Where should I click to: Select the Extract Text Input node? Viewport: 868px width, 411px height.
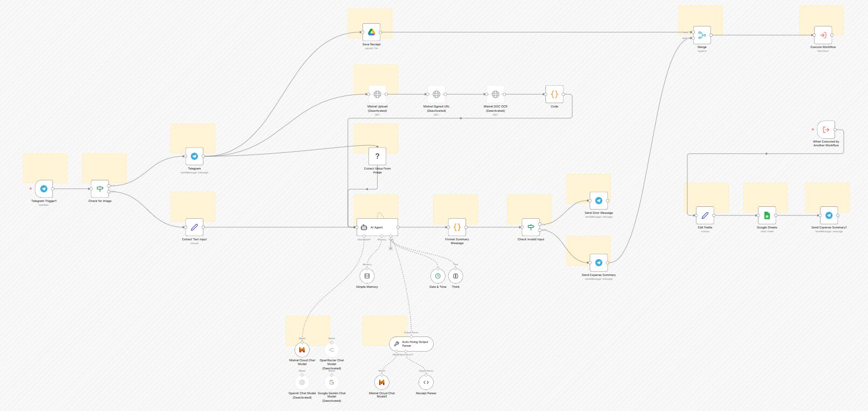pos(194,227)
